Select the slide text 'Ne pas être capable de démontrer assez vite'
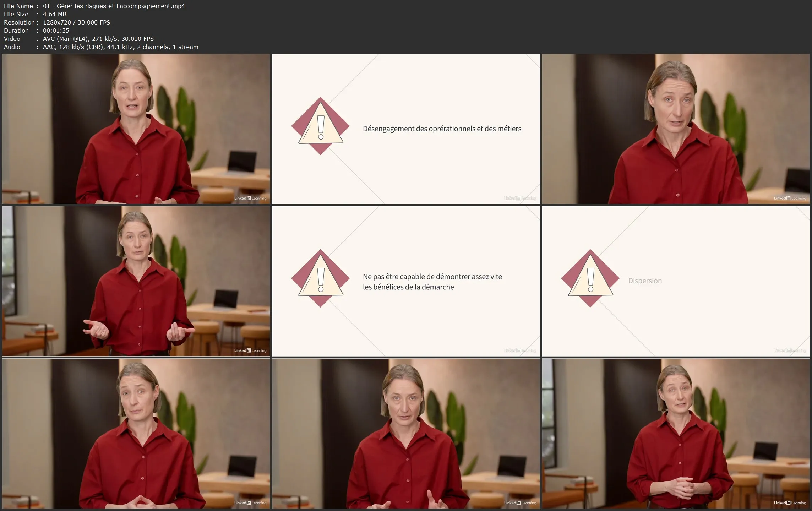The image size is (812, 511). coord(432,277)
